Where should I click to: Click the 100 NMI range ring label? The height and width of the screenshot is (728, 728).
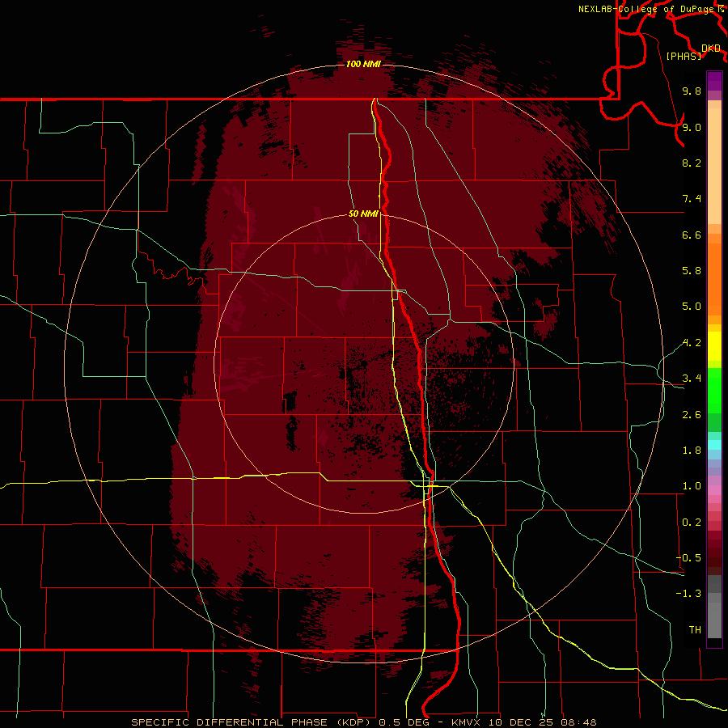click(x=363, y=64)
